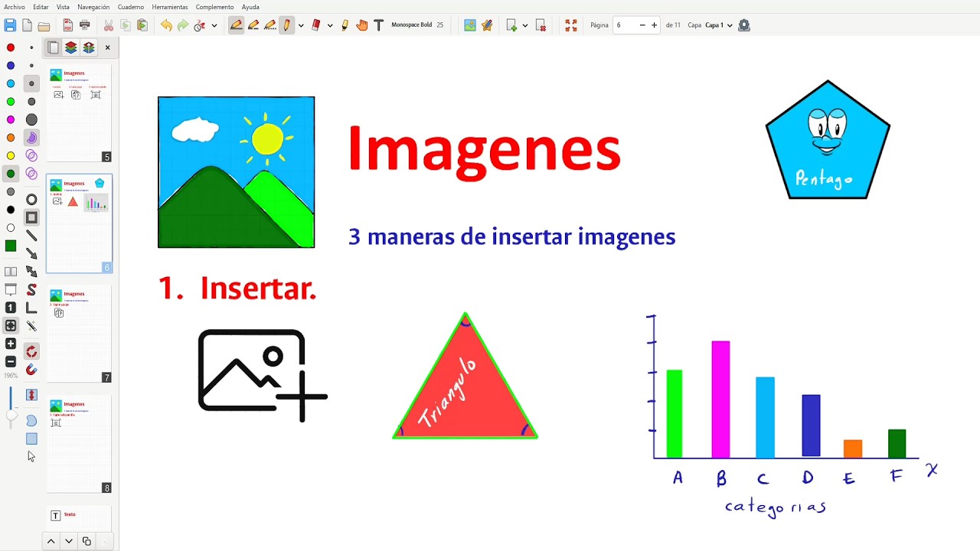The height and width of the screenshot is (551, 980).
Task: Select the draw spline S tool
Action: pyautogui.click(x=31, y=289)
